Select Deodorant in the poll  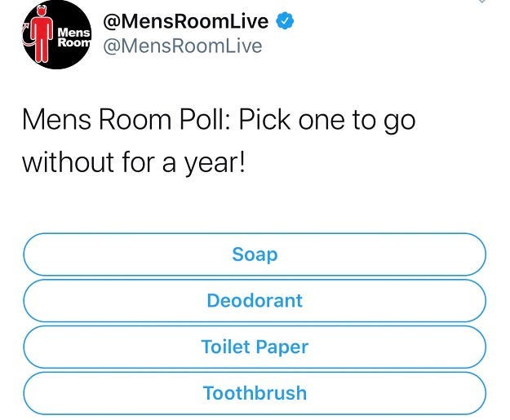tap(255, 300)
